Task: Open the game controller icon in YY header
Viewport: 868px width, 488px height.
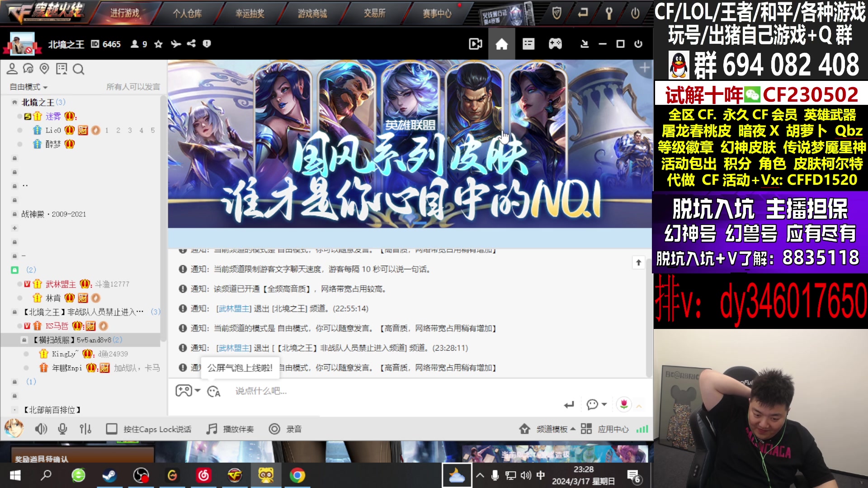Action: coord(555,44)
